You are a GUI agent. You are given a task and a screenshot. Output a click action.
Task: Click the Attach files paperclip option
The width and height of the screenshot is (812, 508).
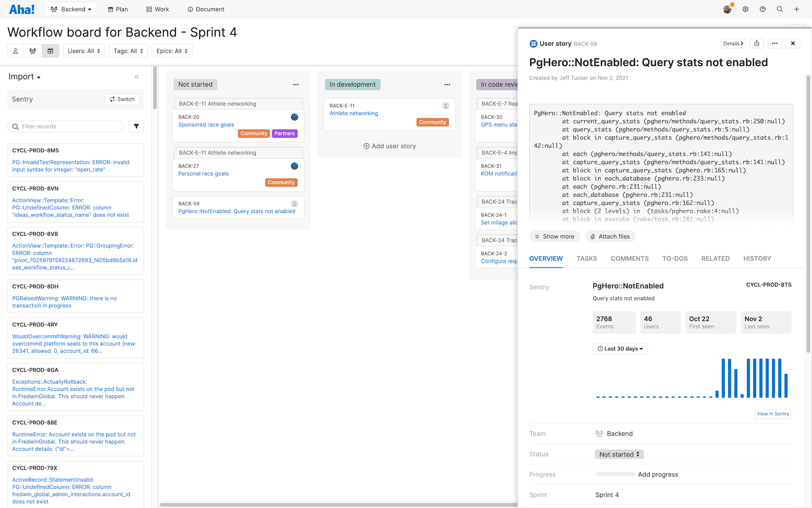pos(610,236)
